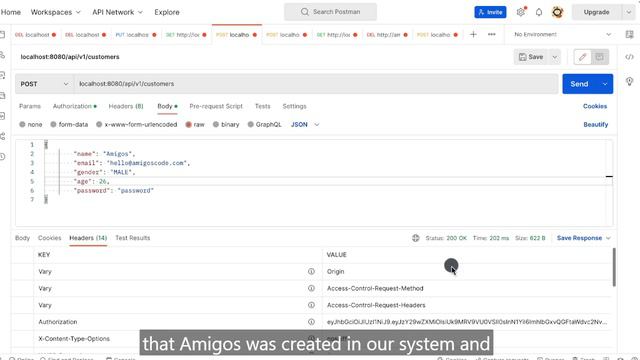Expand Save Response arrow options
640x360 pixels.
point(608,238)
